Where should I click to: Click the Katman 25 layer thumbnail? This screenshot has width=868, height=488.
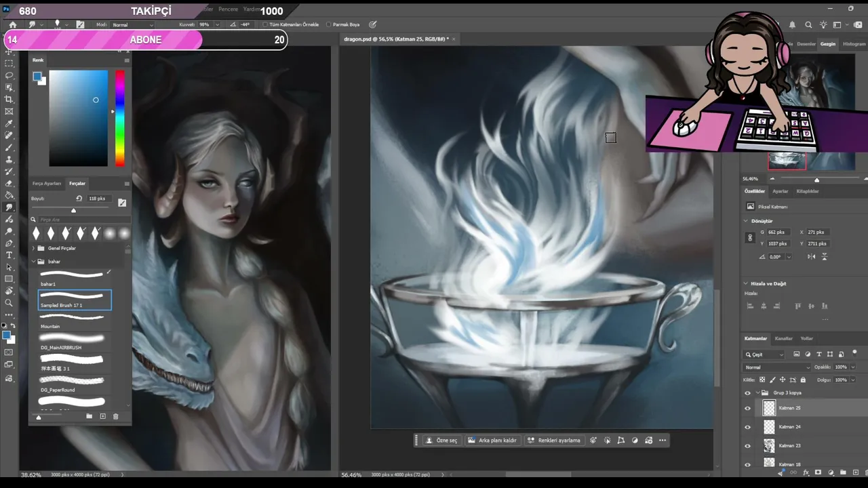[769, 408]
